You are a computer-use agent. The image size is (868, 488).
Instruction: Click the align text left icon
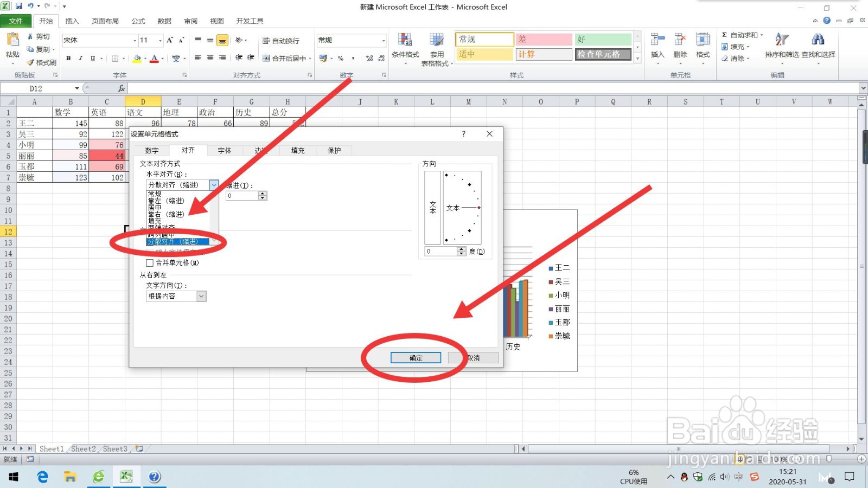point(198,58)
